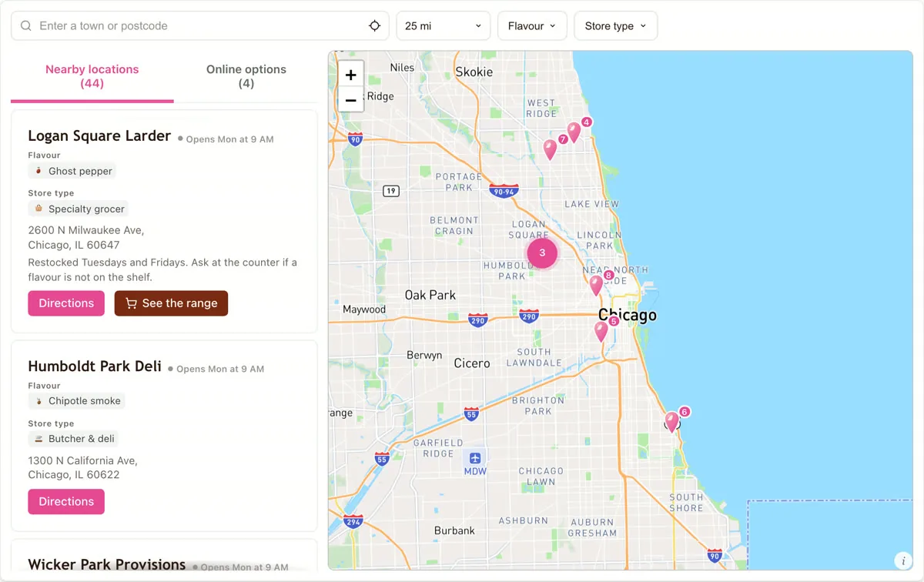The height and width of the screenshot is (582, 924).
Task: Open the 25 mi radius dropdown
Action: (x=444, y=25)
